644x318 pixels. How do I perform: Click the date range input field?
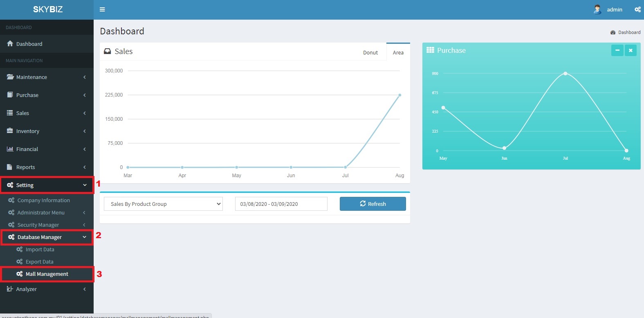[281, 204]
